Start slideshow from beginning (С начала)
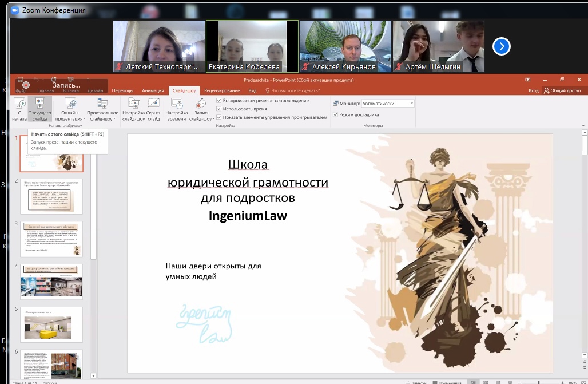Screen dimensions: 588x384 (x=19, y=109)
